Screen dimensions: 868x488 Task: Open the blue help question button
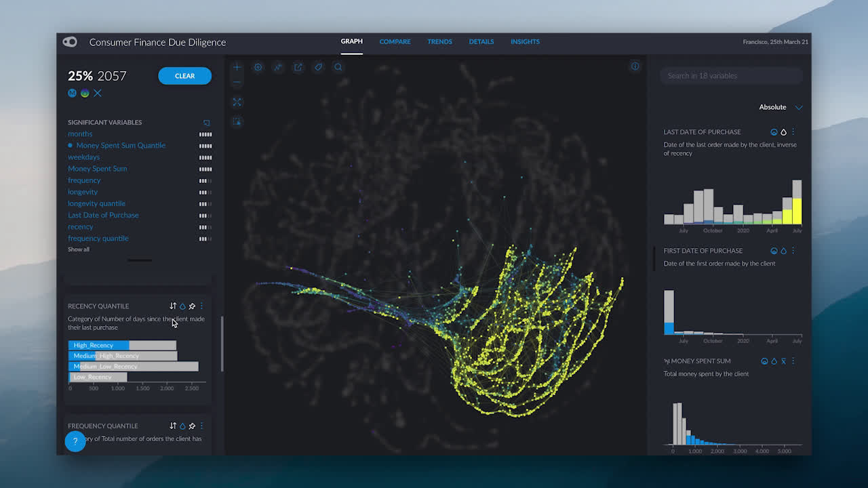click(75, 441)
